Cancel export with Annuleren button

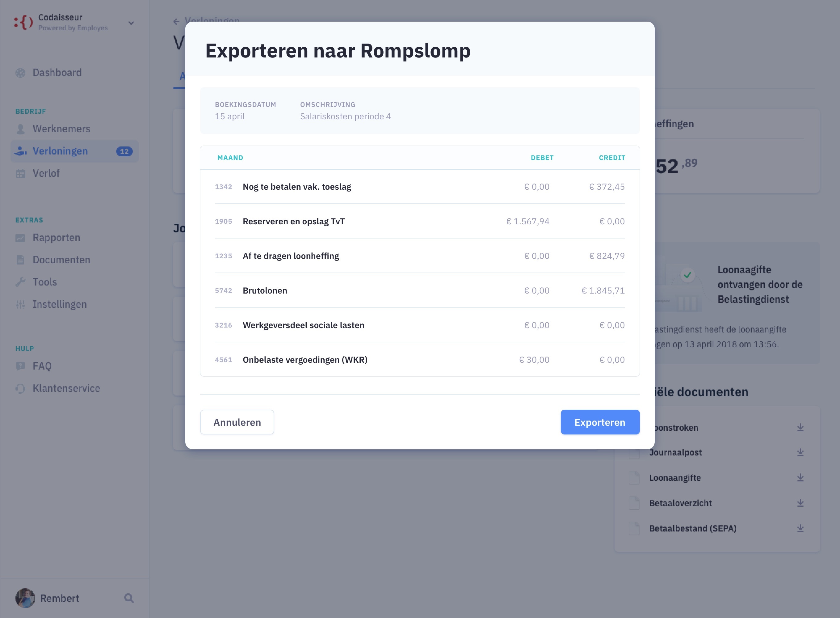click(237, 422)
